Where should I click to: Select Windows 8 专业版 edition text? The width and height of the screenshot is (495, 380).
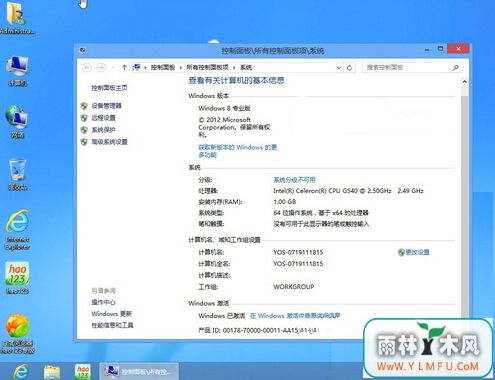point(224,108)
